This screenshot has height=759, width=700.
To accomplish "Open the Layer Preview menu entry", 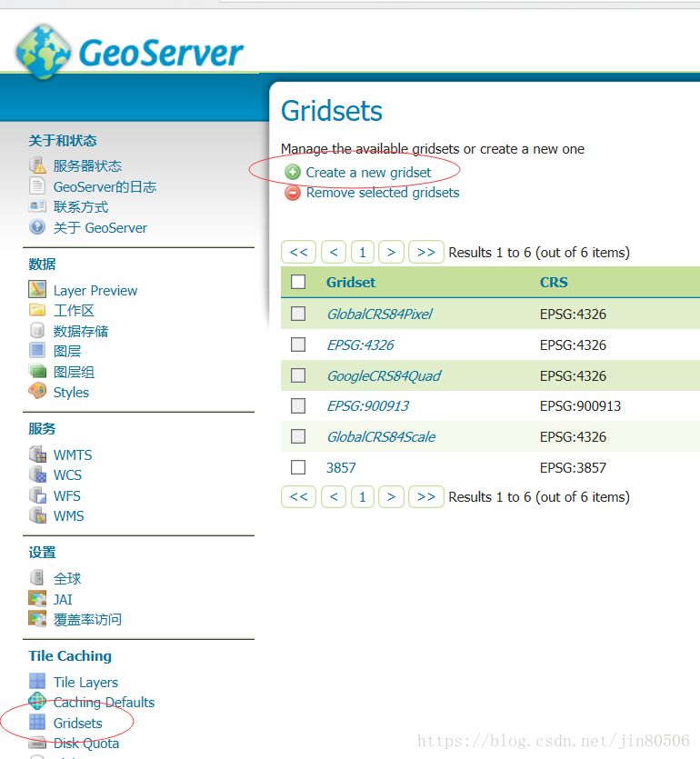I will pyautogui.click(x=95, y=291).
